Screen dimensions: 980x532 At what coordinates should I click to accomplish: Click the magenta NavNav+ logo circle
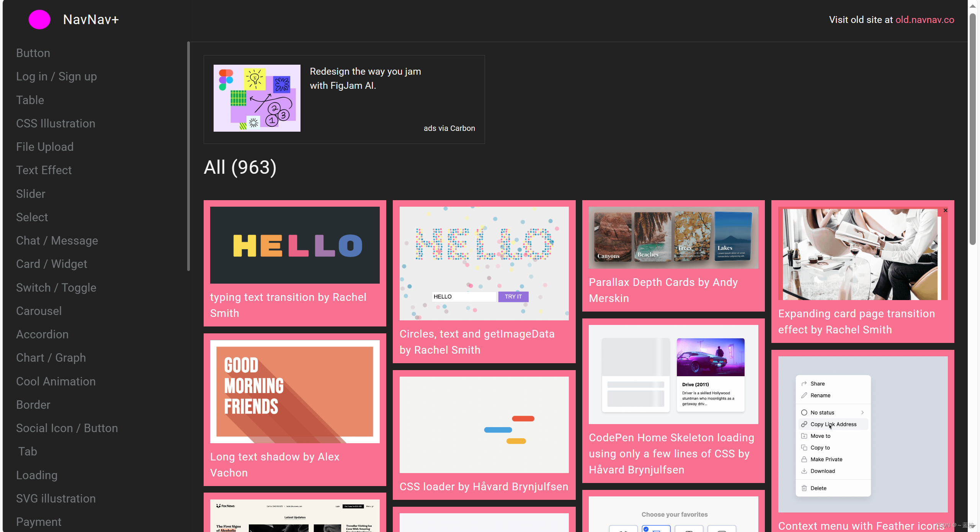(39, 20)
